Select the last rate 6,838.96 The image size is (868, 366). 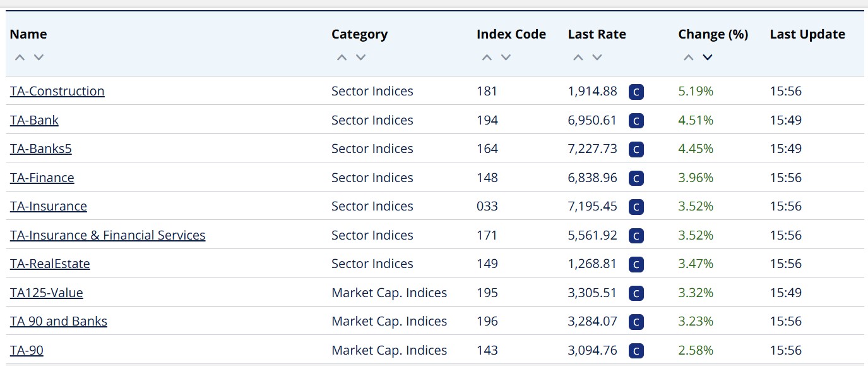point(593,178)
